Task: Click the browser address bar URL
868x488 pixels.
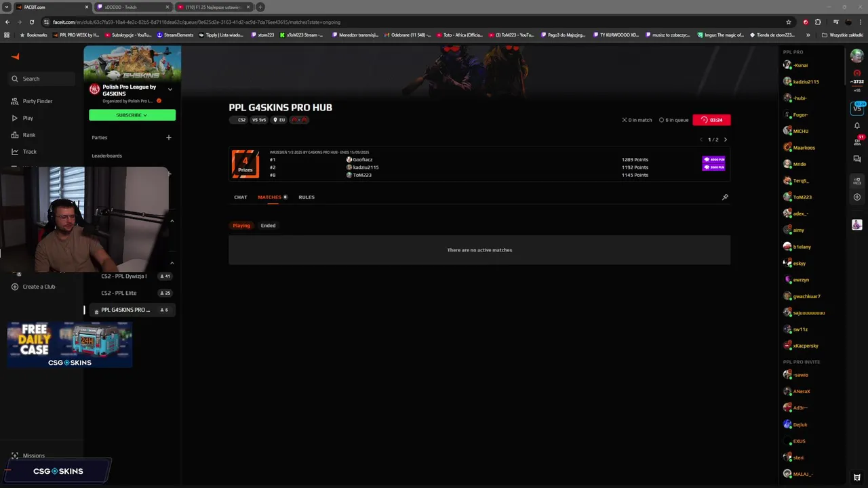Action: point(197,22)
